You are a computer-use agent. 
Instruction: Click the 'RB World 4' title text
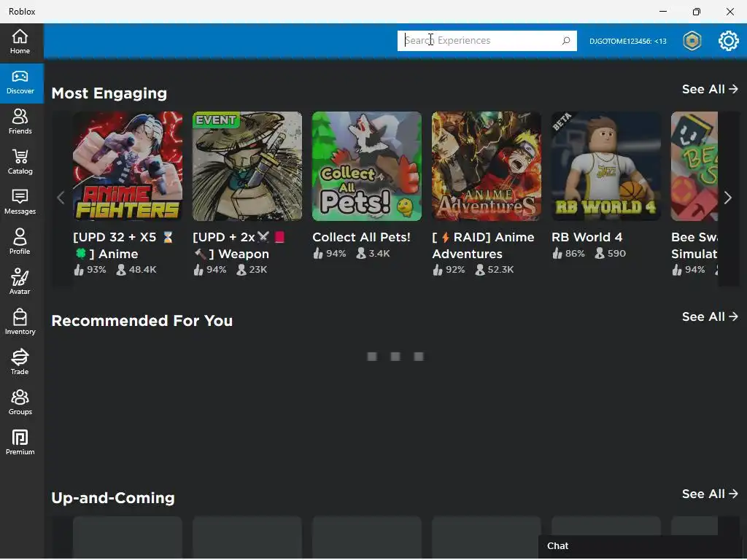tap(587, 237)
